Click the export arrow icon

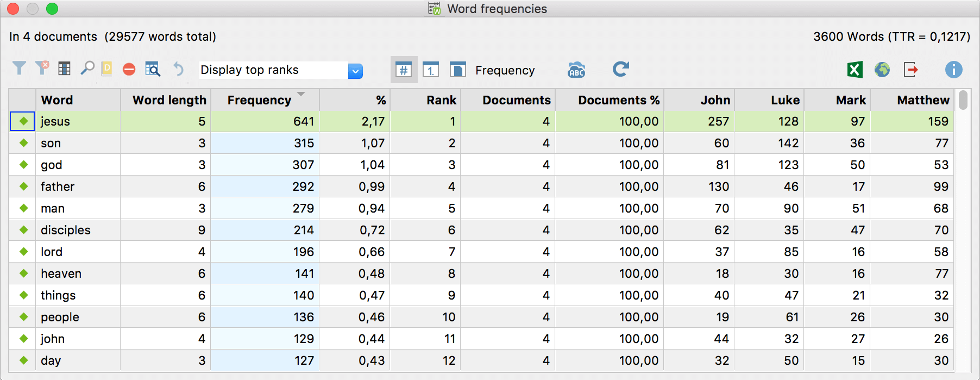(x=911, y=70)
